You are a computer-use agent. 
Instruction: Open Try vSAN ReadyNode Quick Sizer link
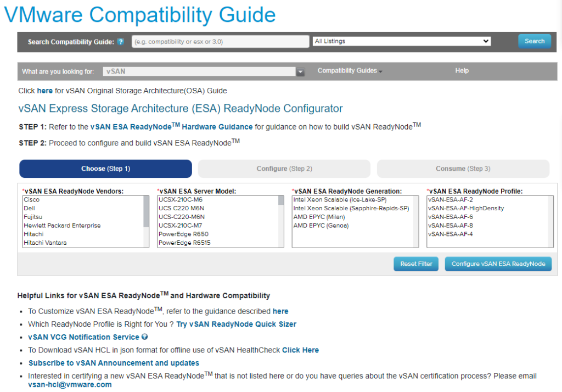point(236,324)
